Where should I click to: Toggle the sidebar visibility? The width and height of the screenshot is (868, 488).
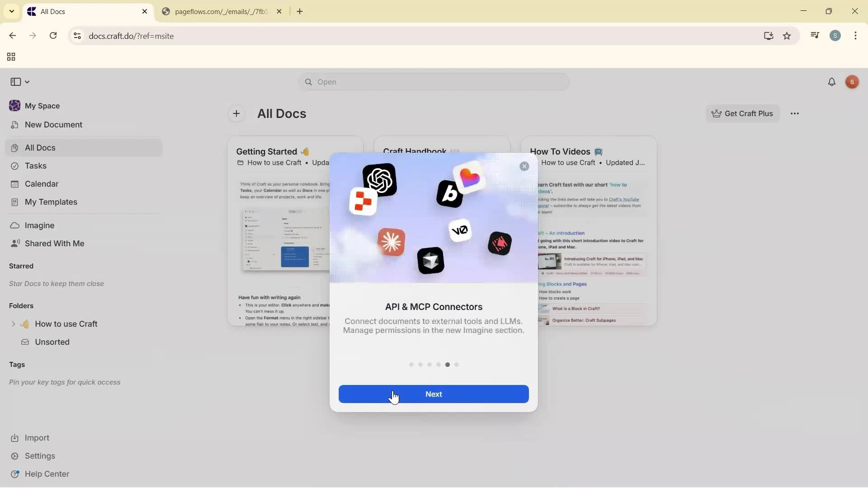click(x=17, y=82)
